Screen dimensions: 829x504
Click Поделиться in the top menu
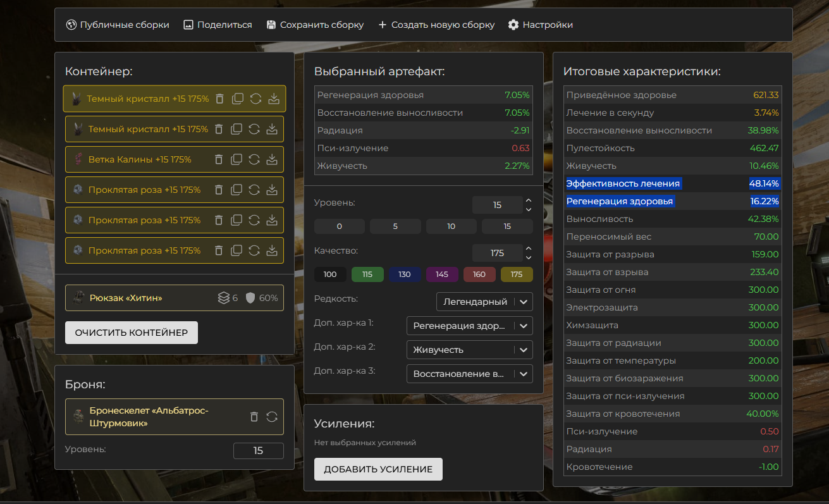pyautogui.click(x=218, y=25)
